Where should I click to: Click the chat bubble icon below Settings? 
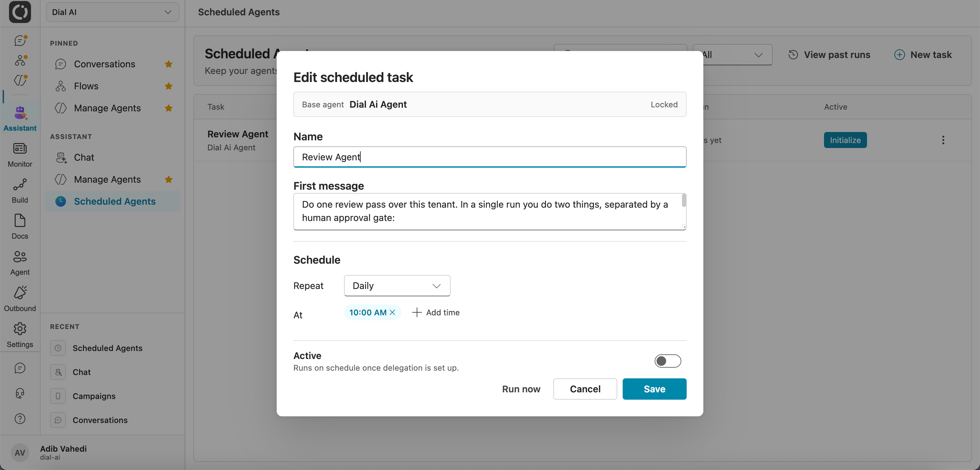[x=20, y=368]
